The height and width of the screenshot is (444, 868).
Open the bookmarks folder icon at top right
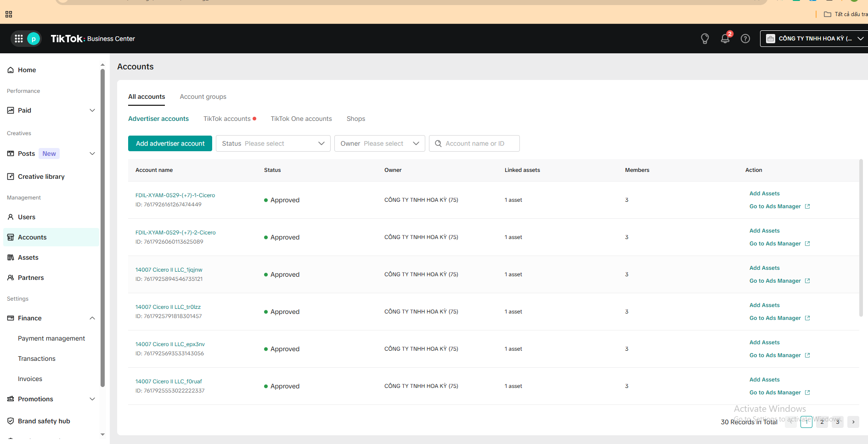pos(828,14)
